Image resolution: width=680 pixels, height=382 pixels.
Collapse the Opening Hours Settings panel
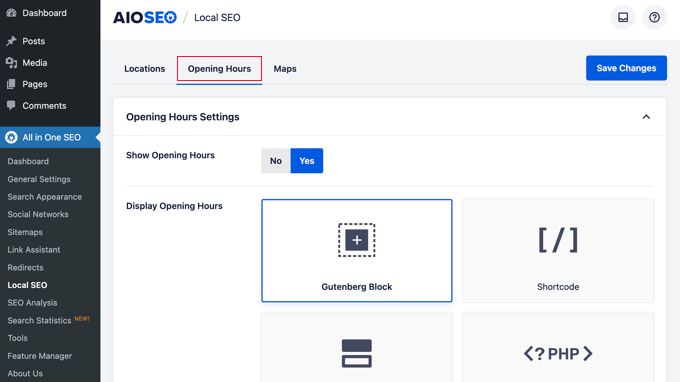pos(646,117)
